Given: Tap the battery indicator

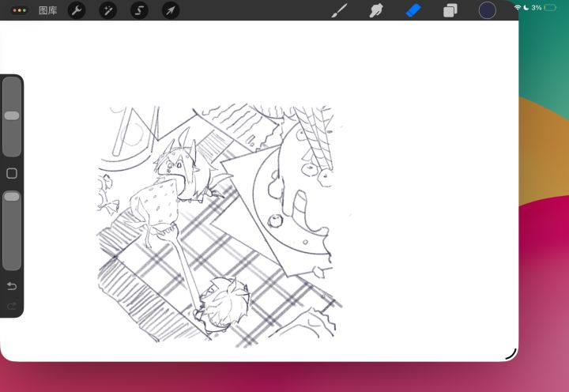Looking at the screenshot, I should click(x=550, y=8).
